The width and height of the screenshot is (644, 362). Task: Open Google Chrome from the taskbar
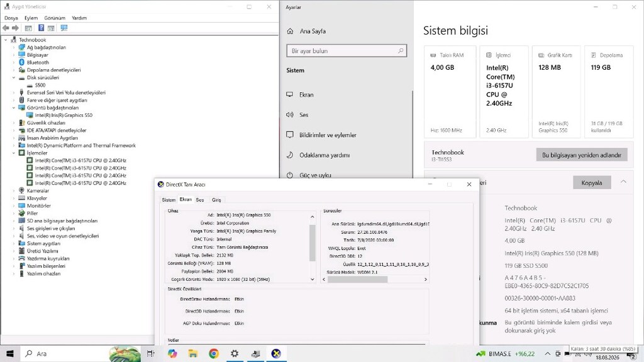[x=214, y=353]
